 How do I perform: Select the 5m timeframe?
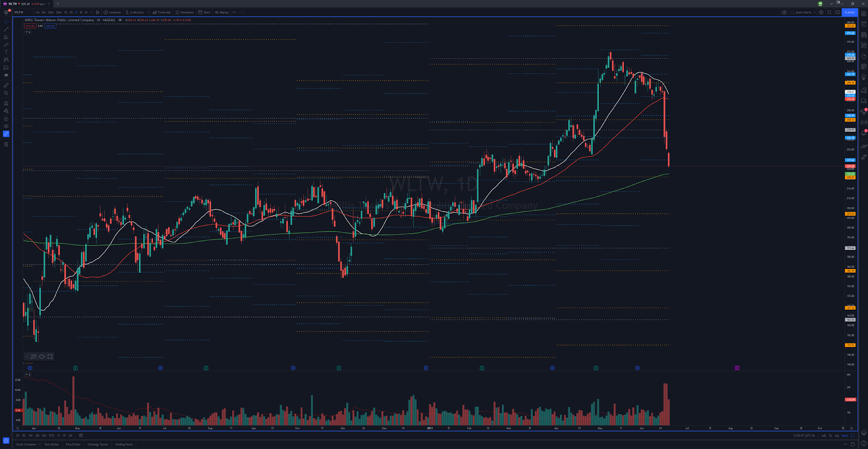44,12
